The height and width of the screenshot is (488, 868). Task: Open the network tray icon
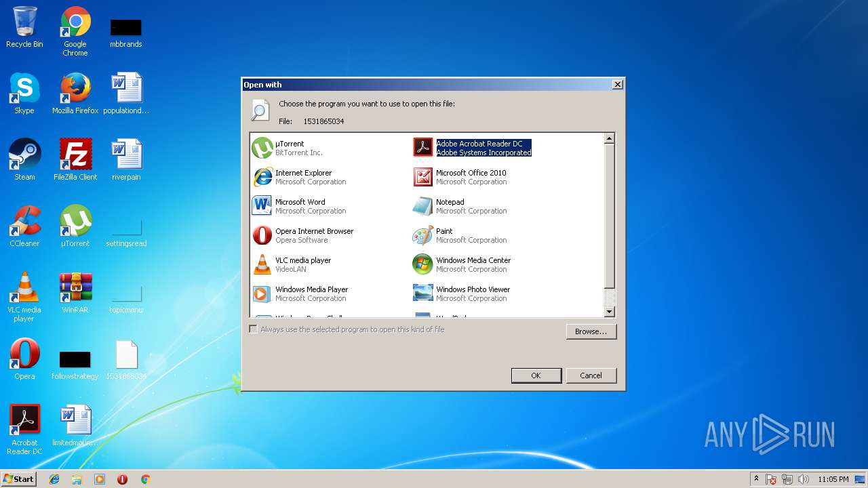point(787,479)
